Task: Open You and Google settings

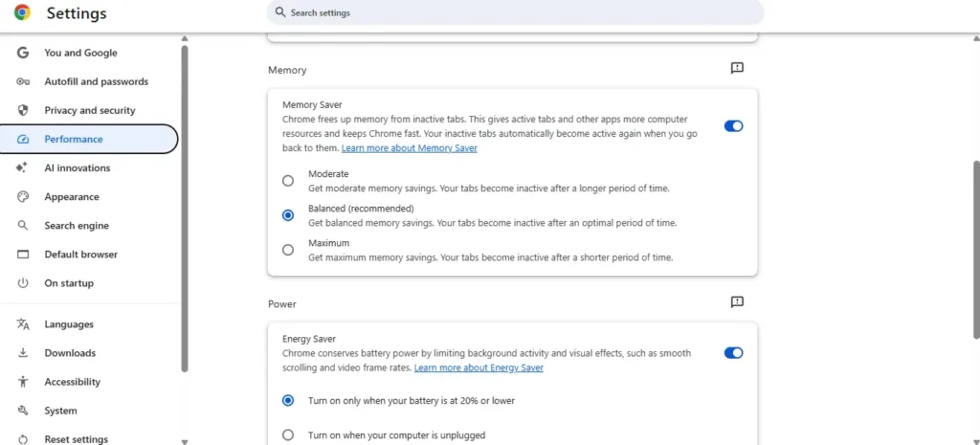Action: pyautogui.click(x=80, y=53)
